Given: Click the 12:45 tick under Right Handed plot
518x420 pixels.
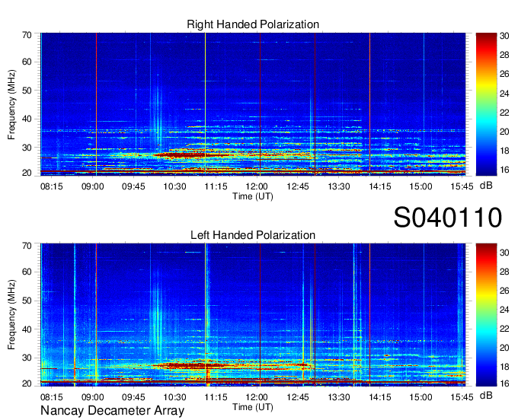Looking at the screenshot, I should (x=298, y=186).
